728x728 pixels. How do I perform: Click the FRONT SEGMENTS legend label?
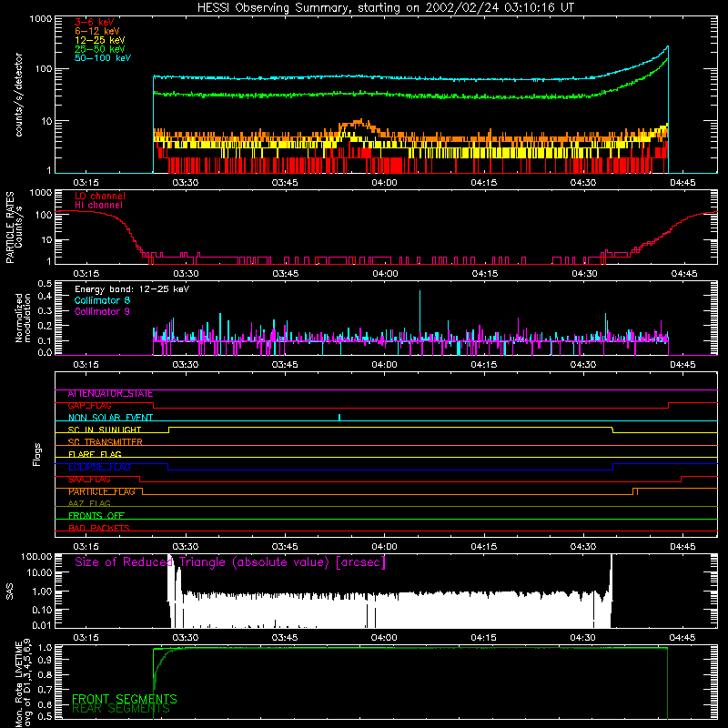125,699
